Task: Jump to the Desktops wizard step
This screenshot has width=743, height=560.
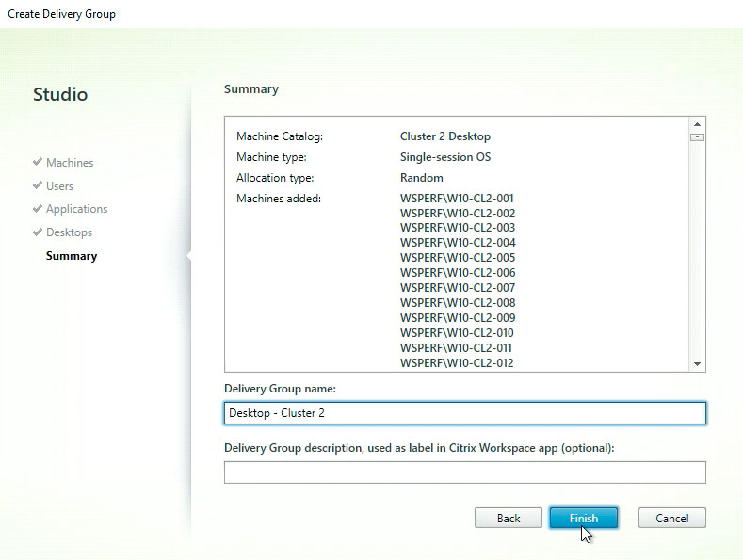Action: (69, 232)
